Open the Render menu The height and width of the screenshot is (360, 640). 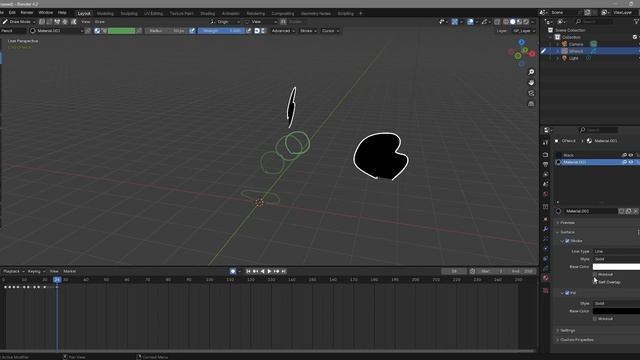pos(27,13)
